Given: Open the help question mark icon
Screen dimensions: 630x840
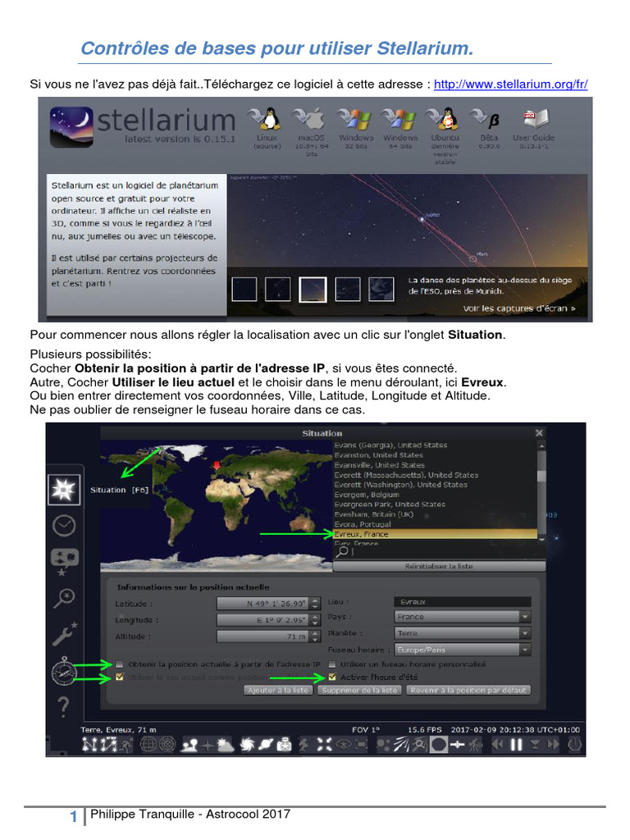Looking at the screenshot, I should (63, 706).
